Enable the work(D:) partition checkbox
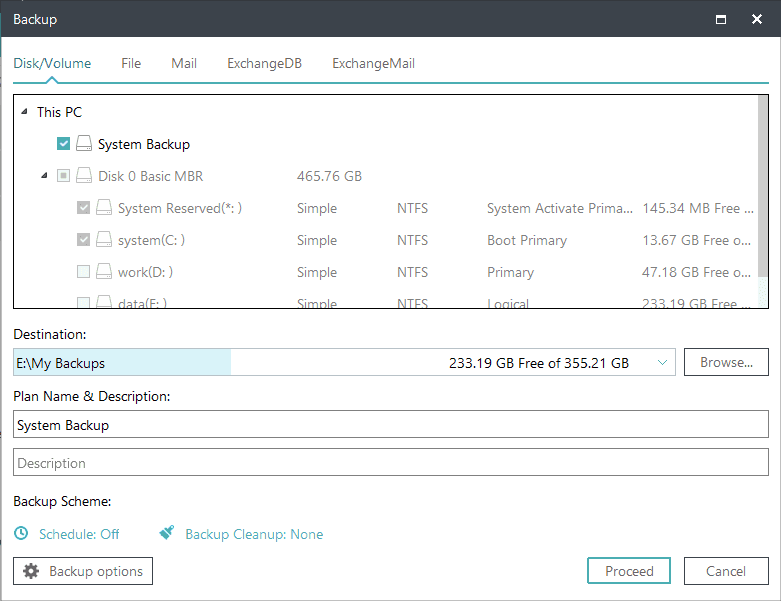781x601 pixels. coord(84,272)
